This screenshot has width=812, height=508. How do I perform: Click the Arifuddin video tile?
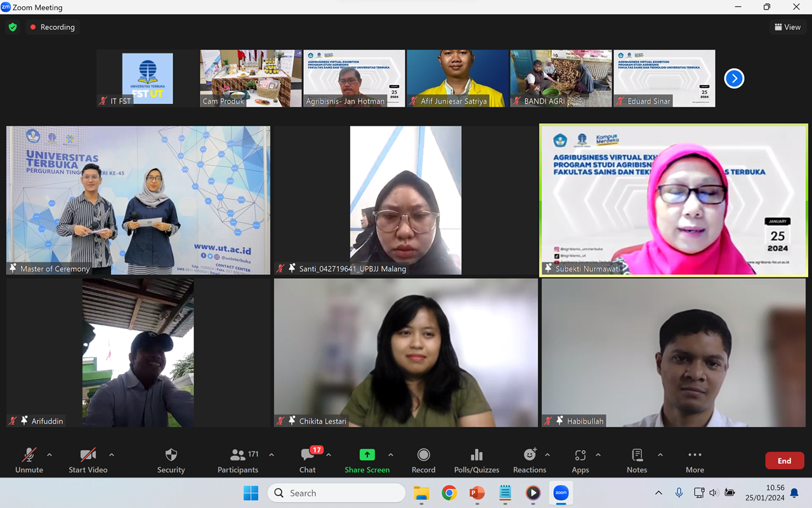138,352
